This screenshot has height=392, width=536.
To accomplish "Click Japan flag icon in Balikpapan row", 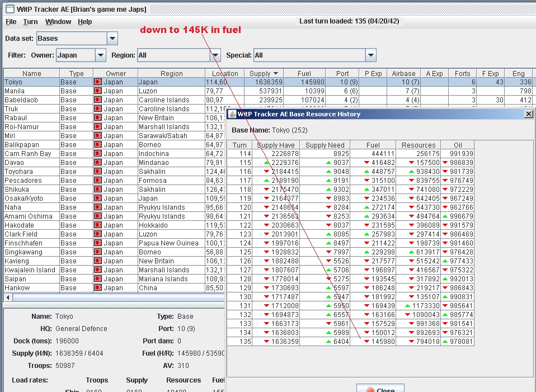I will pyautogui.click(x=98, y=144).
